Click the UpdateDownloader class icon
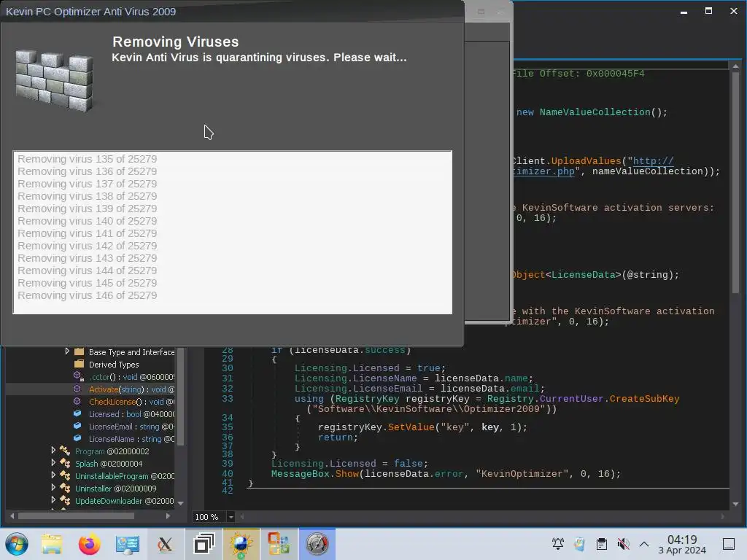 pyautogui.click(x=65, y=500)
